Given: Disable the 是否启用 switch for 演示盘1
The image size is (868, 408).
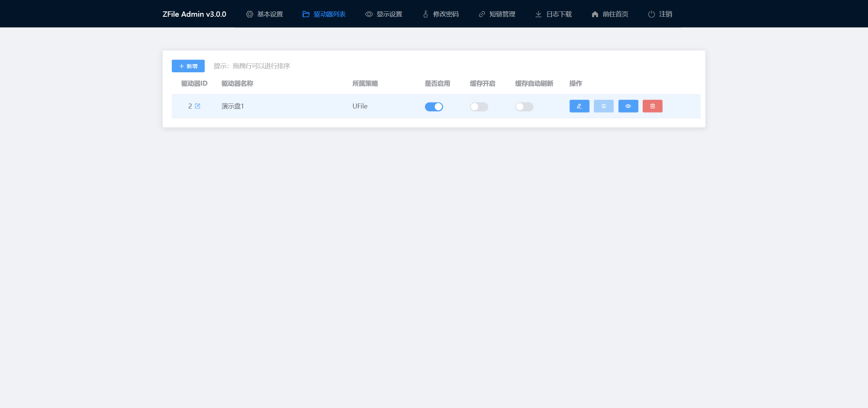Looking at the screenshot, I should [x=434, y=107].
